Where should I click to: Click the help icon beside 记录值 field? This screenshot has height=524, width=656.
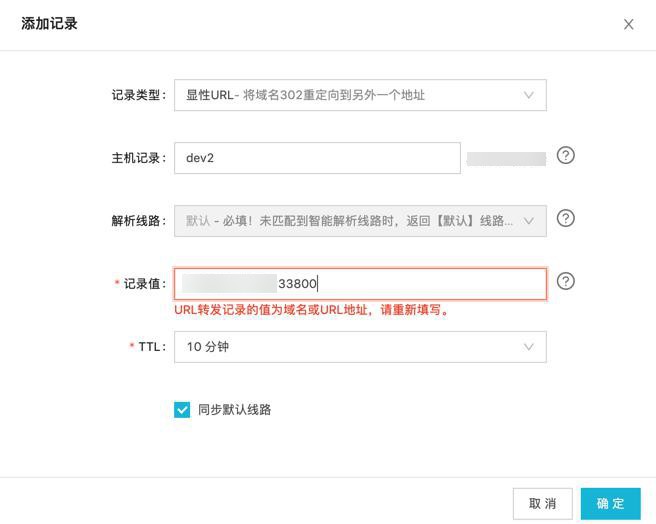[x=565, y=282]
